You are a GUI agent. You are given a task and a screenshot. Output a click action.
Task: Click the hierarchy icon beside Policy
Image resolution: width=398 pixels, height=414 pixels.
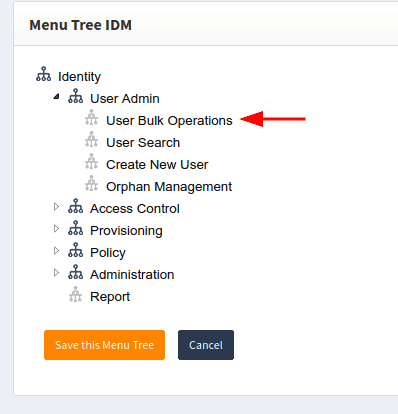click(76, 250)
